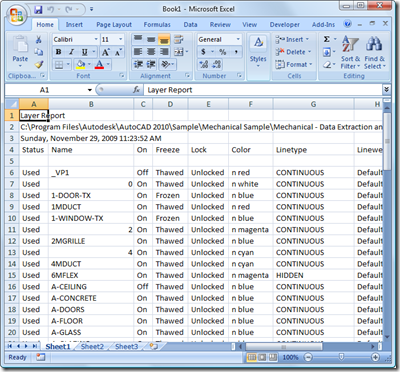This screenshot has width=400, height=372.
Task: Open Excel Help question mark
Action: [x=347, y=24]
